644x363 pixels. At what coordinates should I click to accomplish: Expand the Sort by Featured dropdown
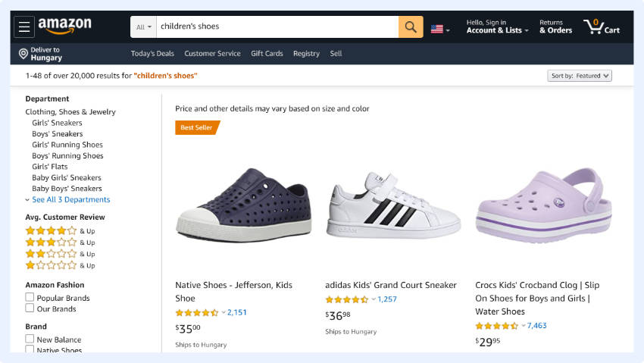tap(580, 76)
